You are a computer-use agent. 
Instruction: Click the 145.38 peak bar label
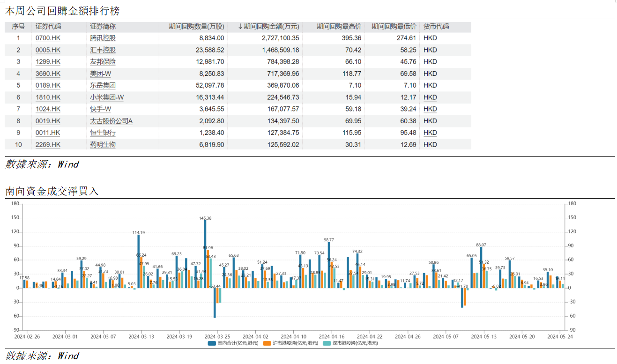205,218
